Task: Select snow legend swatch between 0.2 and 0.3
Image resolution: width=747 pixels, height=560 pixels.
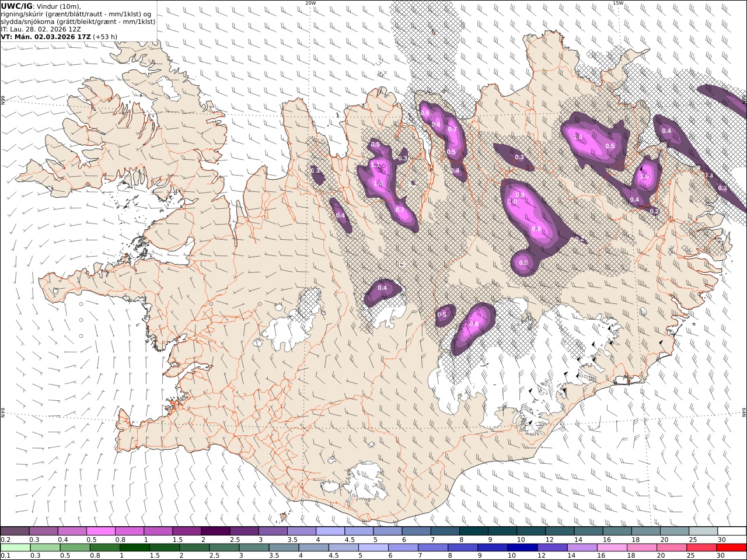Action: point(15,531)
